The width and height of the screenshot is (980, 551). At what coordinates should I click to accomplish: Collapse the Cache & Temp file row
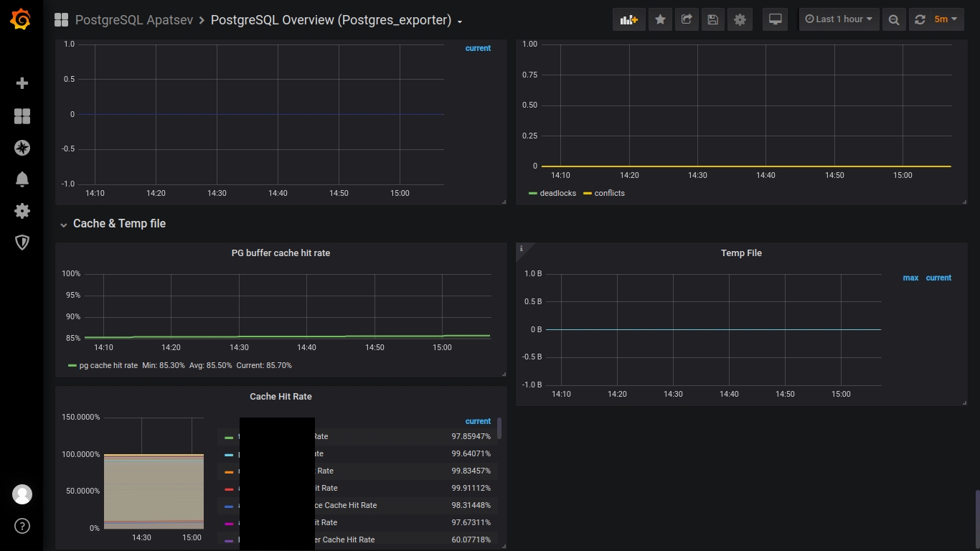click(x=118, y=224)
